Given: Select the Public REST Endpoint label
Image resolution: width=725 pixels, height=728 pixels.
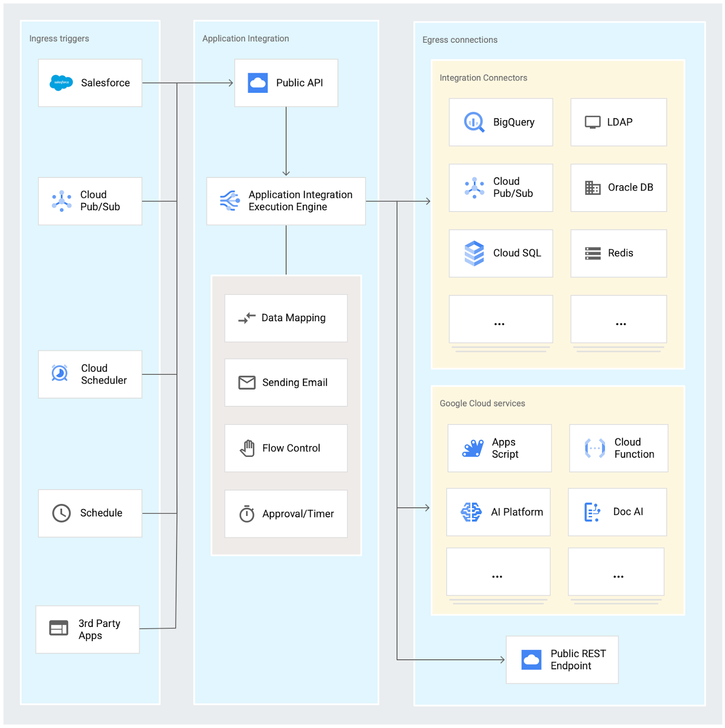Looking at the screenshot, I should (x=579, y=660).
